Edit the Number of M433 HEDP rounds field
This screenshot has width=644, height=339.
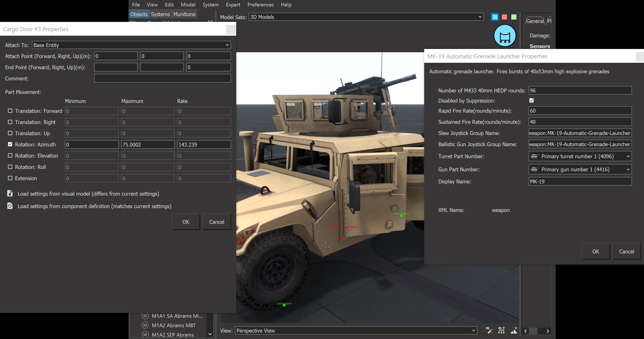pos(579,91)
